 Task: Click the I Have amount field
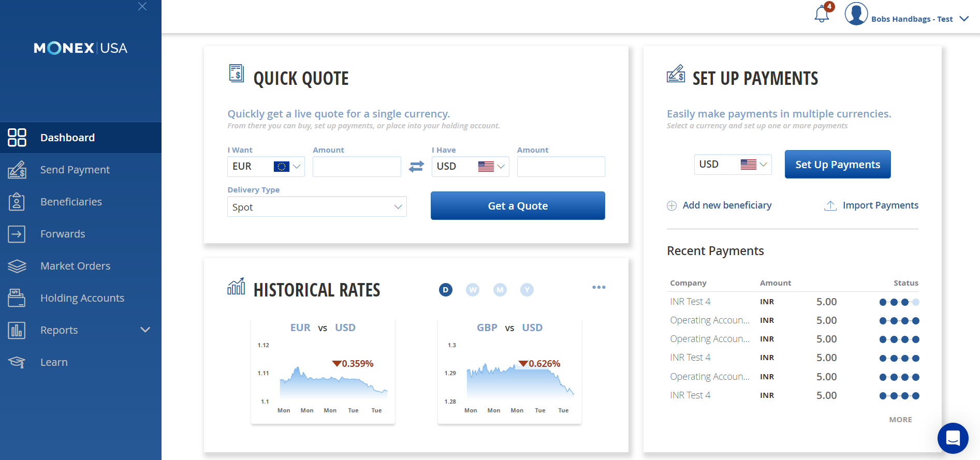point(561,167)
